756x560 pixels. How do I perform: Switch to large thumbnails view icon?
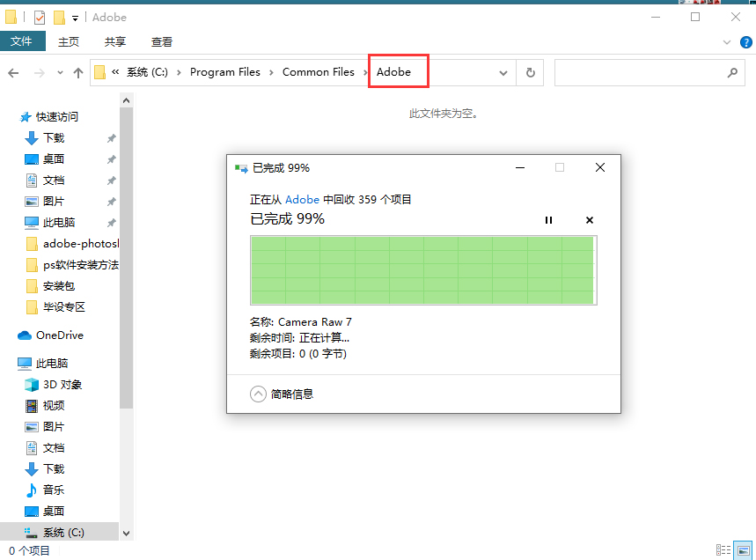(x=744, y=549)
